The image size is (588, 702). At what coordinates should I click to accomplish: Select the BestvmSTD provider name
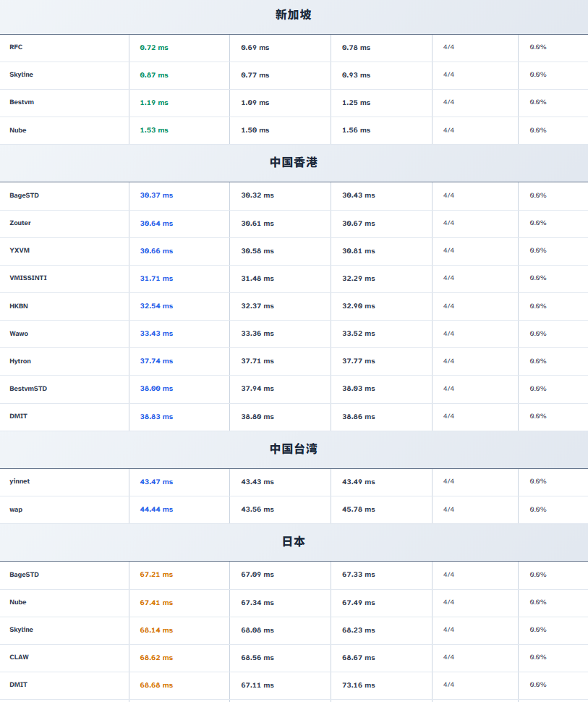[x=28, y=389]
